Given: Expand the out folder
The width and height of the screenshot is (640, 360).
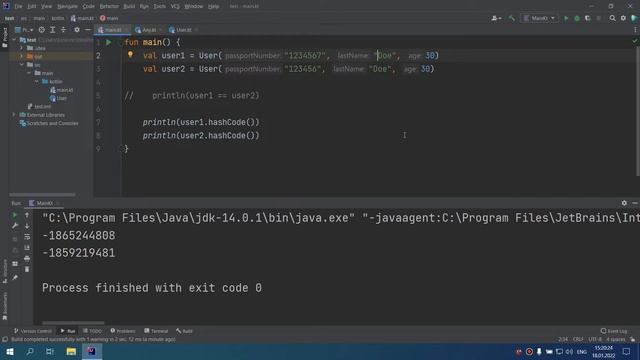Looking at the screenshot, I should click(x=22, y=56).
